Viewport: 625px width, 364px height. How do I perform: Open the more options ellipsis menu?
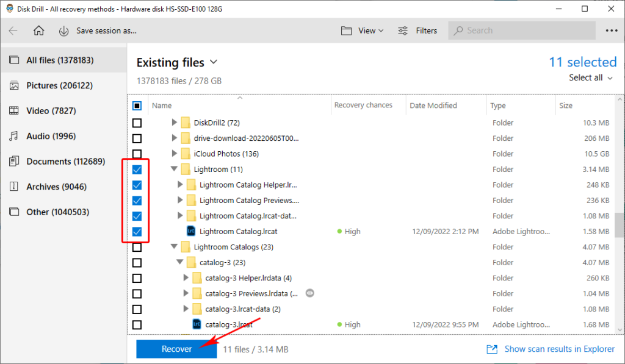(x=610, y=30)
